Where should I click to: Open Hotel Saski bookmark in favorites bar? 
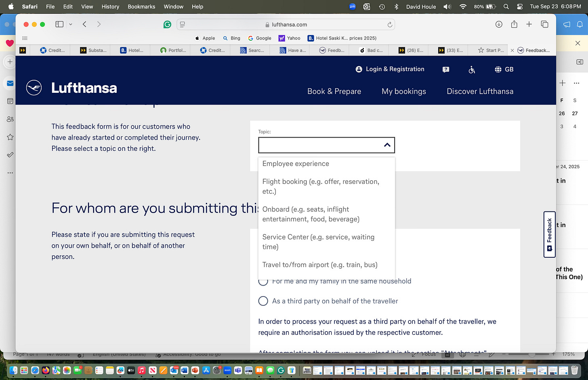[342, 38]
